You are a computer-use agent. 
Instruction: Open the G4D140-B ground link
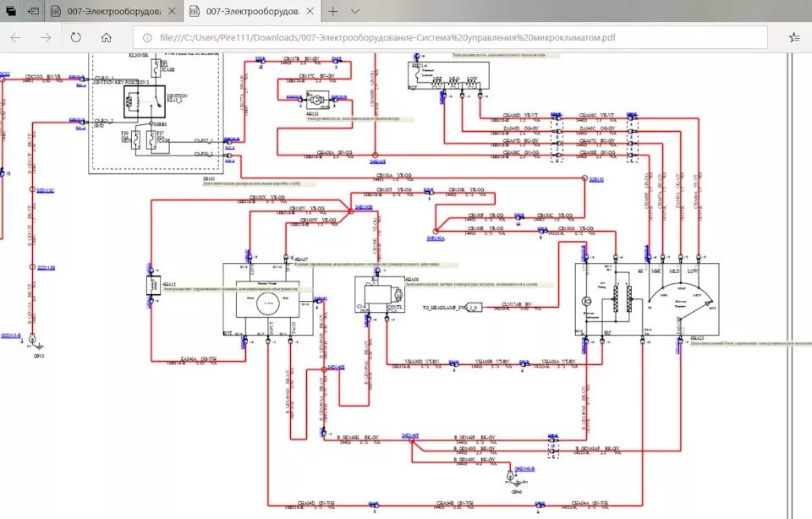[524, 469]
